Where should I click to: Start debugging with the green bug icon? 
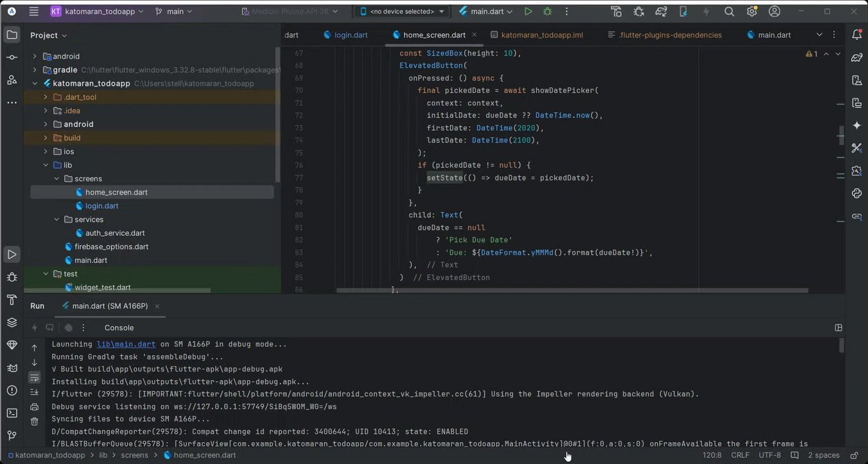pyautogui.click(x=548, y=12)
